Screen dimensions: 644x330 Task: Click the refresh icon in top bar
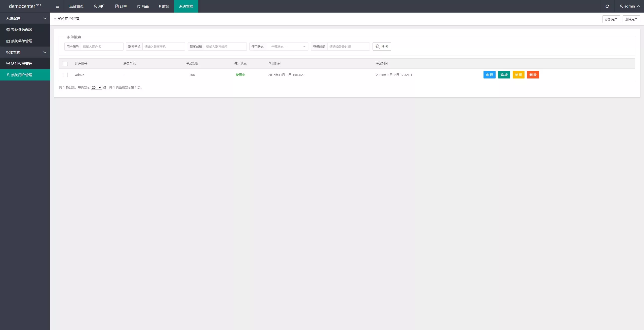click(x=607, y=6)
